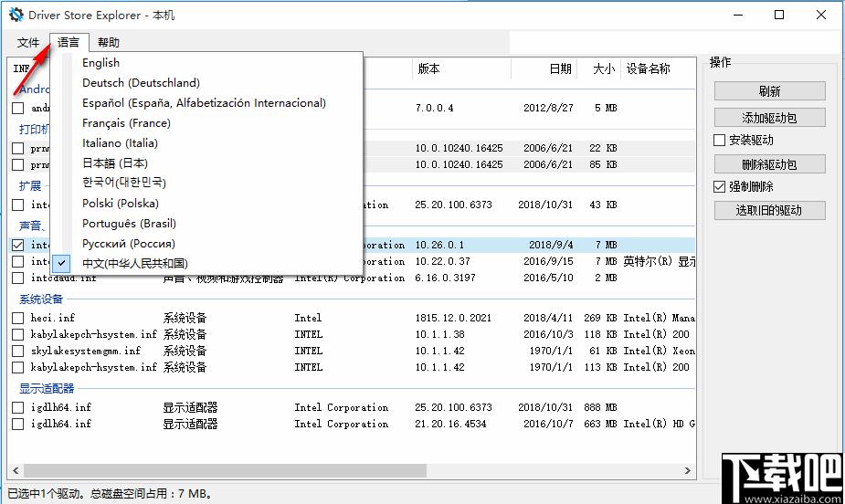Click the 选取旧的驱动 button
Viewport: 845px width, 504px height.
click(769, 210)
